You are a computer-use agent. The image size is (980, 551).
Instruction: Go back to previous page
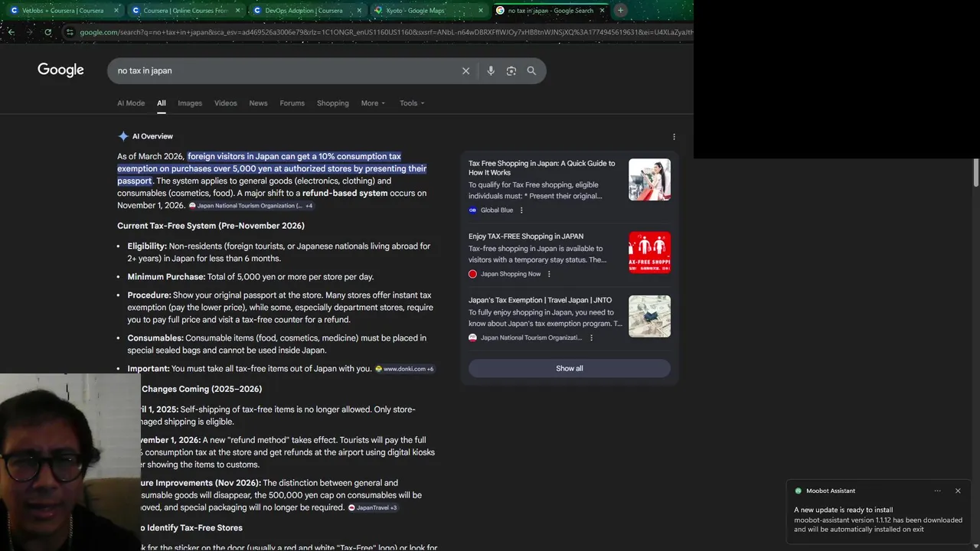click(x=11, y=32)
